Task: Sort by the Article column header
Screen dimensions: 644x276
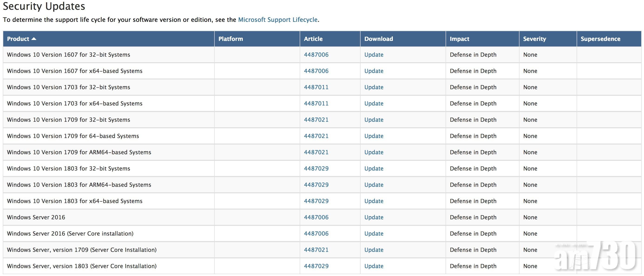Action: pyautogui.click(x=313, y=39)
